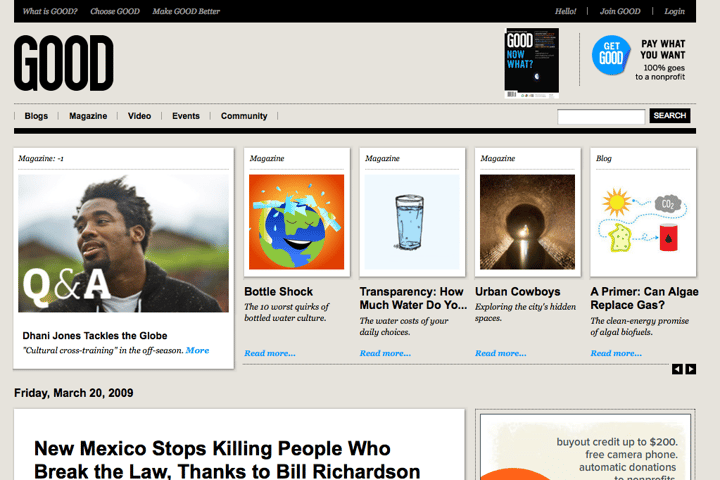The width and height of the screenshot is (720, 480).
Task: Click Read more under Bottle Shock
Action: point(270,353)
